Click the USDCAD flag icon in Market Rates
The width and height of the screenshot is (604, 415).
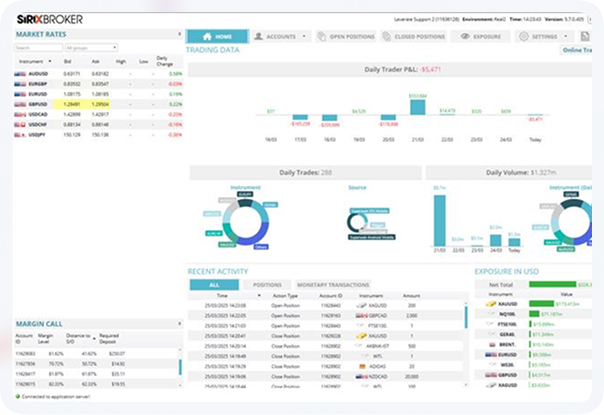(x=20, y=114)
